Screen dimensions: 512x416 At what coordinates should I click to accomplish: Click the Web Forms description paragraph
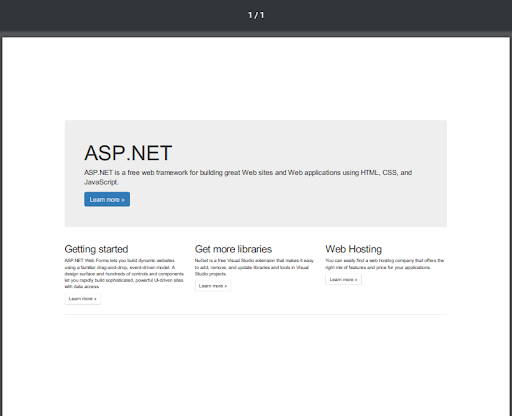(124, 273)
